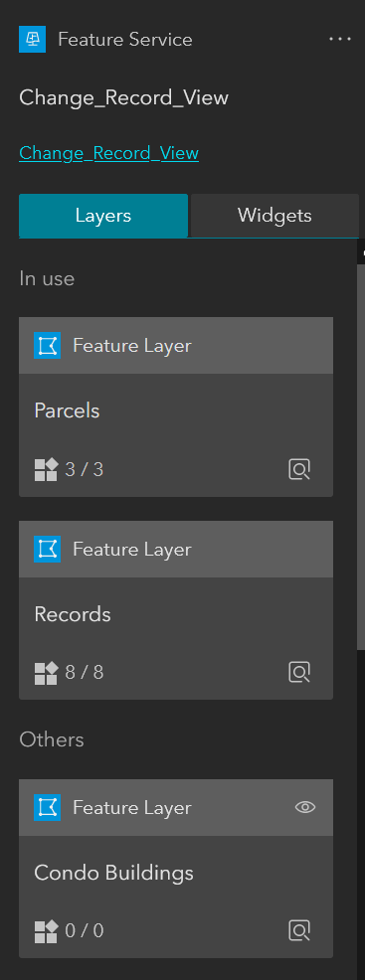Click the Records view data icon

299,673
